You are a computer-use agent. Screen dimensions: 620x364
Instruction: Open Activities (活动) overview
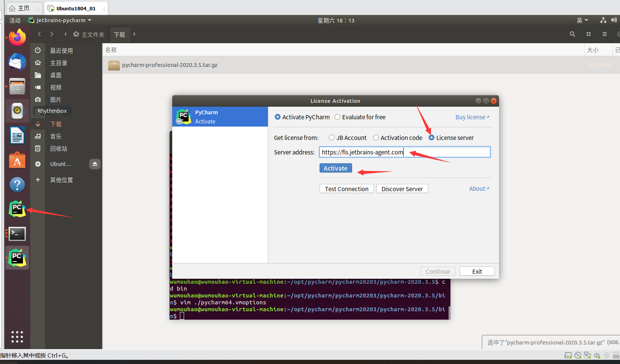(15, 20)
